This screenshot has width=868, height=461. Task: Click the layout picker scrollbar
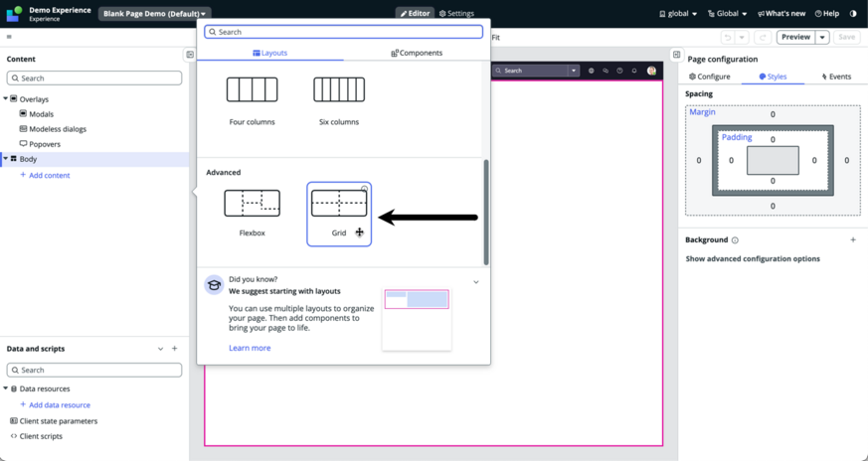tap(486, 213)
